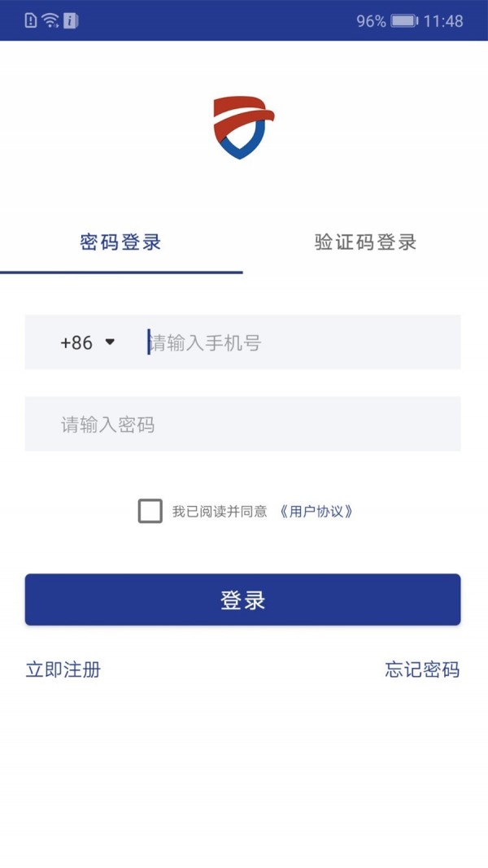The height and width of the screenshot is (868, 488).
Task: Tap the WiFi icon in the status bar
Action: [50, 20]
